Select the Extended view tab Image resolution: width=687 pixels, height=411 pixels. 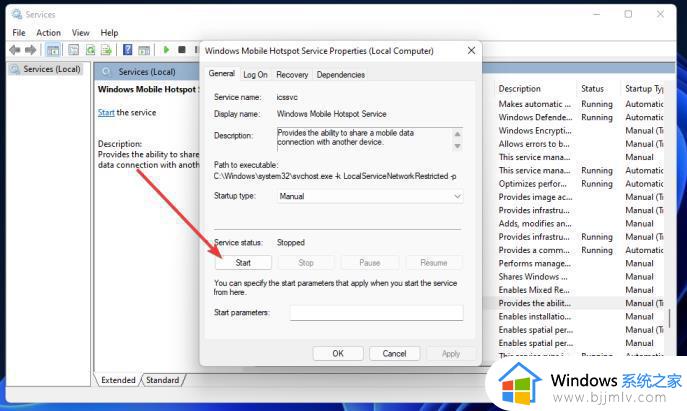118,380
